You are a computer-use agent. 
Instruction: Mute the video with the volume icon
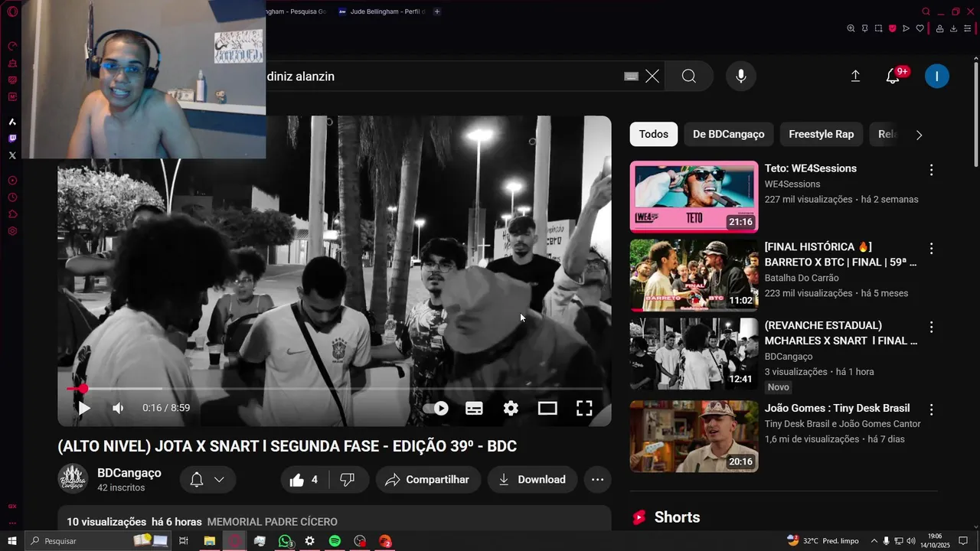[118, 408]
